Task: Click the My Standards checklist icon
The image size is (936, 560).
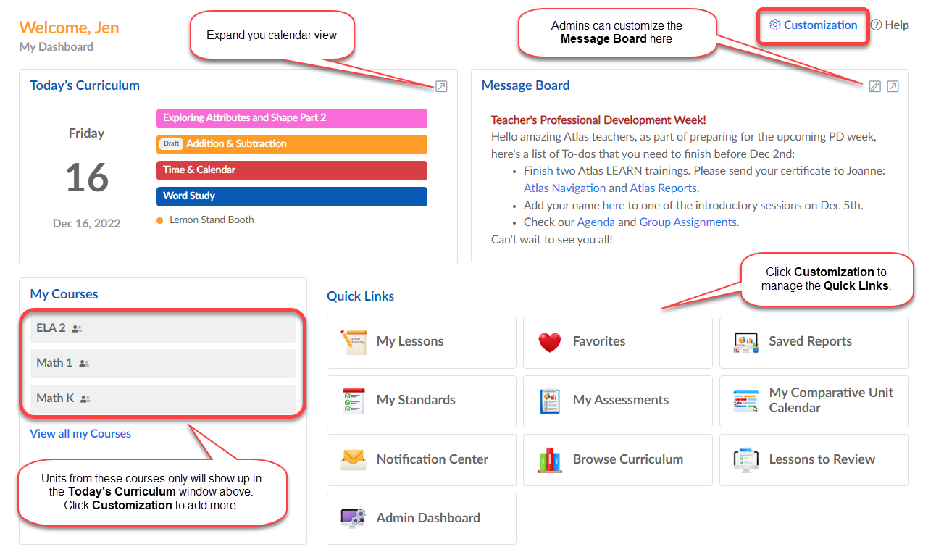Action: click(x=354, y=401)
